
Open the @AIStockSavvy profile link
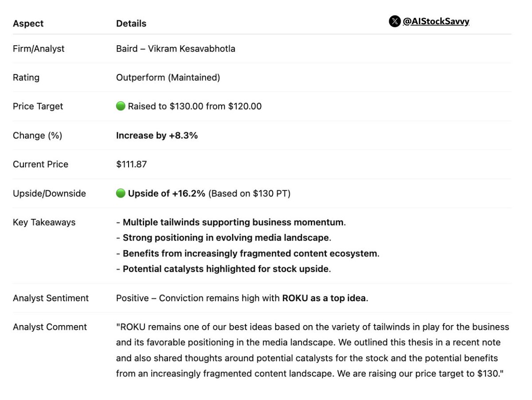tap(436, 21)
